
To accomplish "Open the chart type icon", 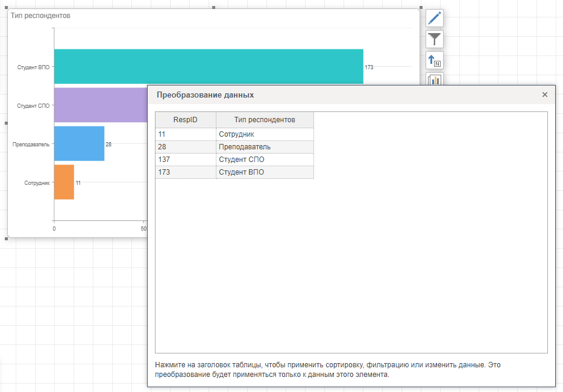I will tap(435, 79).
